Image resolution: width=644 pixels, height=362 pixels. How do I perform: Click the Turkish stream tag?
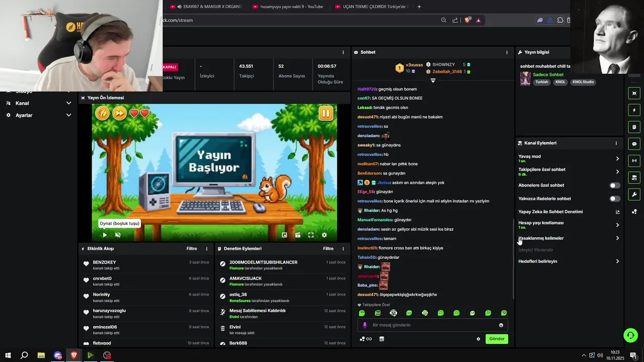(542, 82)
